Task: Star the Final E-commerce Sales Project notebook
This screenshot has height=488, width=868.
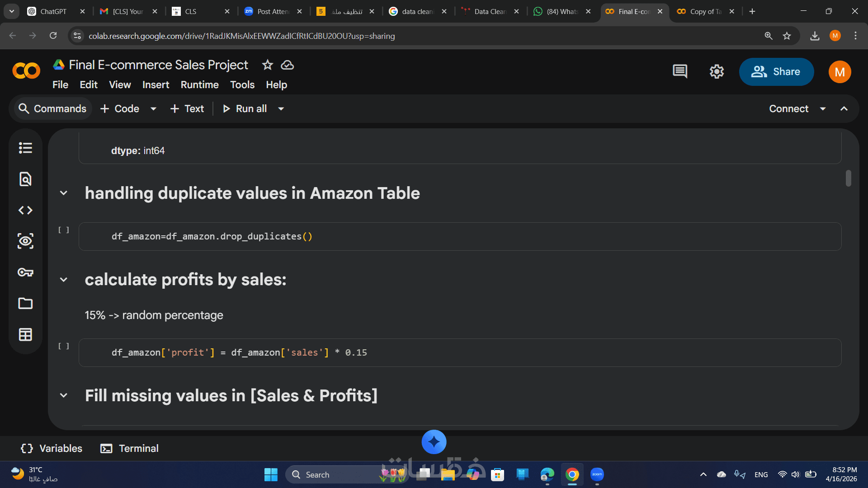Action: (x=268, y=65)
